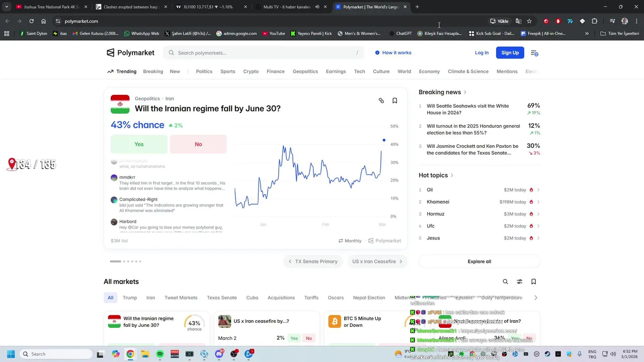This screenshot has width=644, height=362.
Task: Bookmark the Iranian regime featured market
Action: (x=394, y=101)
